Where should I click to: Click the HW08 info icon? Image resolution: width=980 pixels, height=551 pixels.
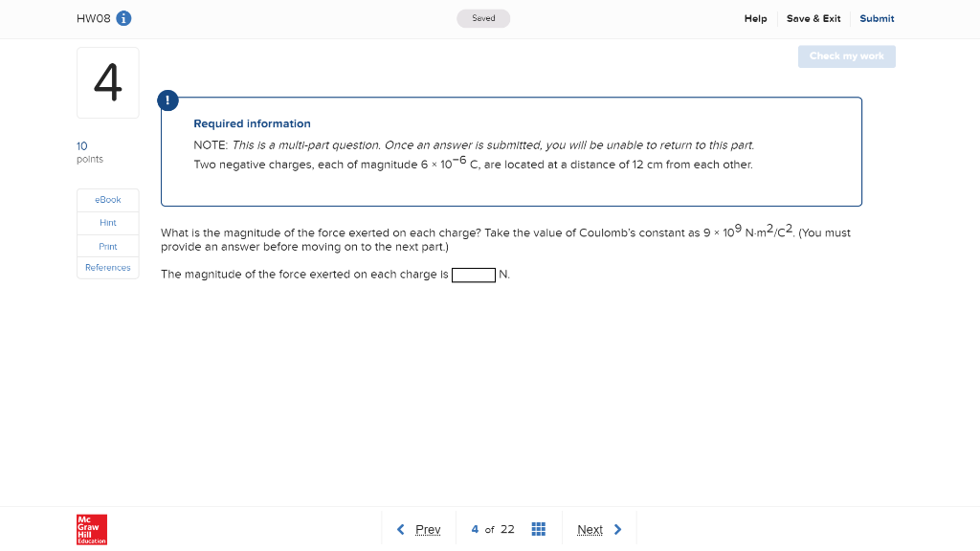click(x=125, y=17)
